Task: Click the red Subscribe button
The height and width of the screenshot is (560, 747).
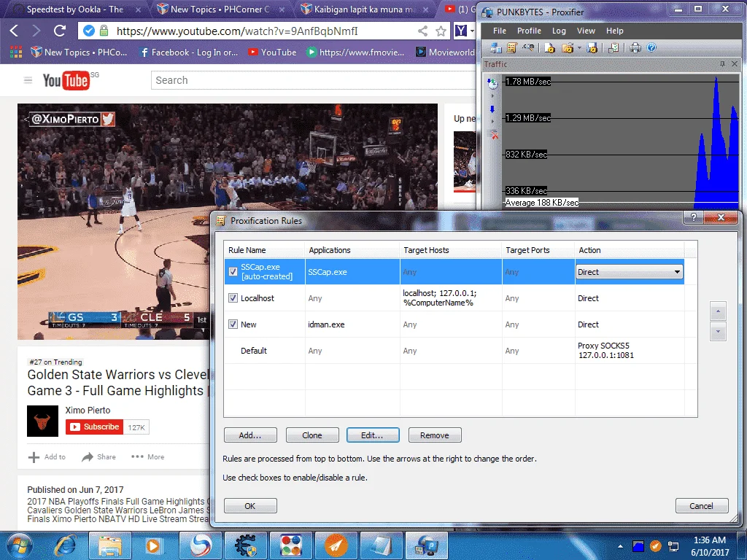Action: click(94, 427)
